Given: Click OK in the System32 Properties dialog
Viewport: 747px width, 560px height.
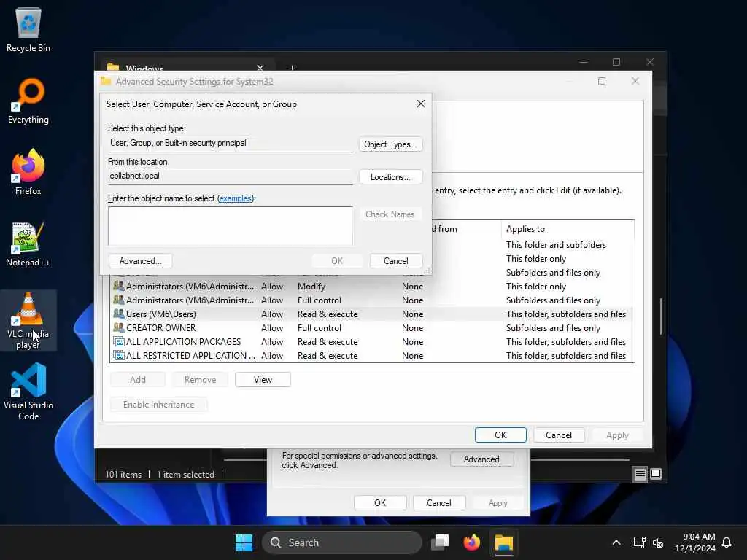Looking at the screenshot, I should [x=379, y=503].
